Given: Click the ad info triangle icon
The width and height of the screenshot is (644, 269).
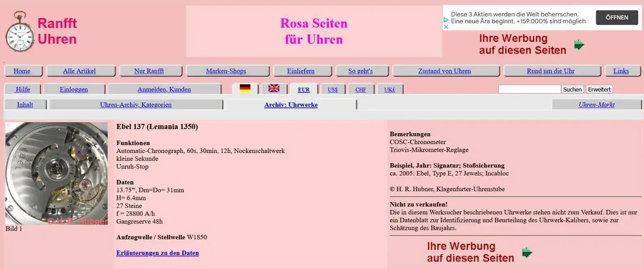Looking at the screenshot, I should point(446,20).
